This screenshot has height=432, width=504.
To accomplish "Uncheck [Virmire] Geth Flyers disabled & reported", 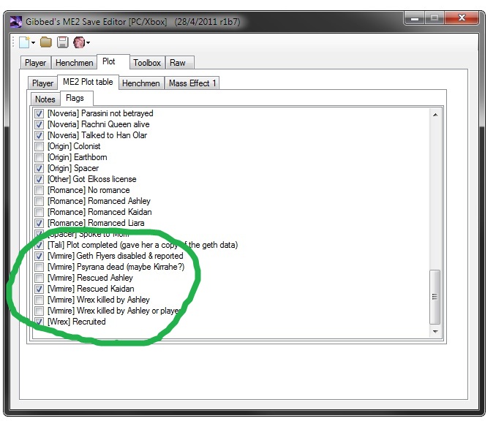I will pos(40,256).
